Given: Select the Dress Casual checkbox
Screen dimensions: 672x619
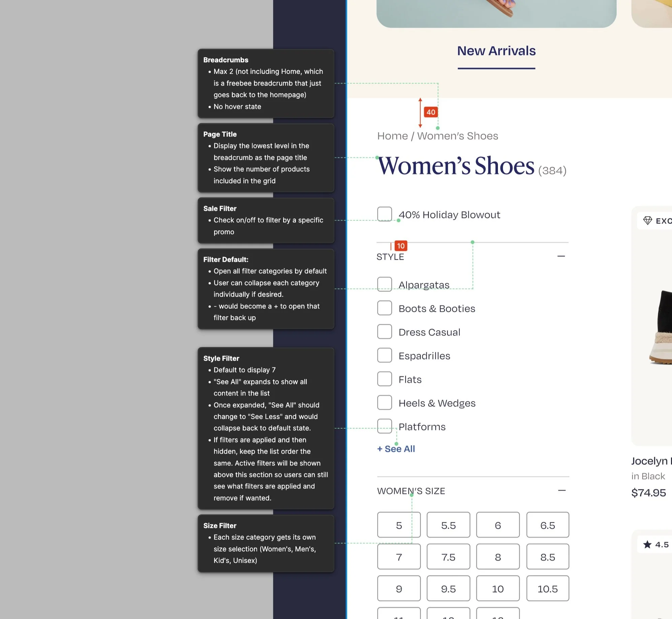Looking at the screenshot, I should point(384,332).
